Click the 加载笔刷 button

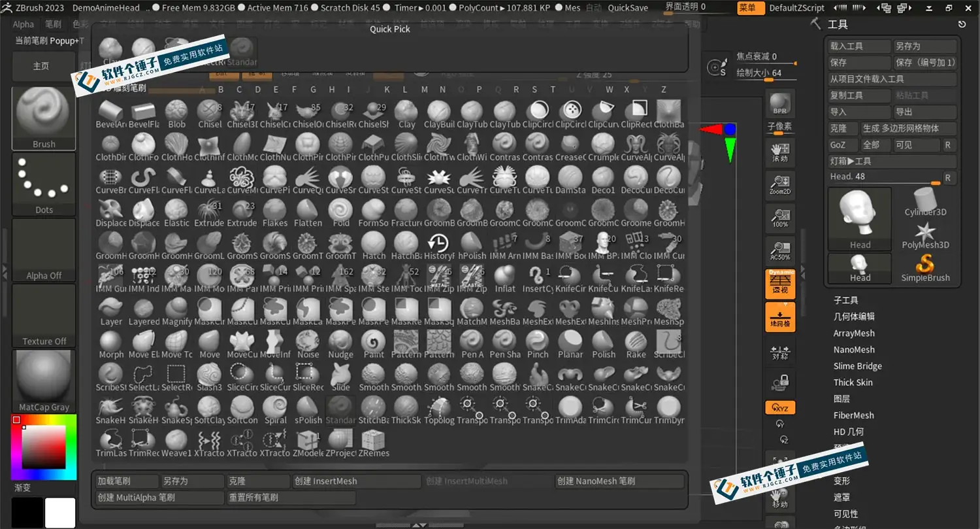[127, 481]
